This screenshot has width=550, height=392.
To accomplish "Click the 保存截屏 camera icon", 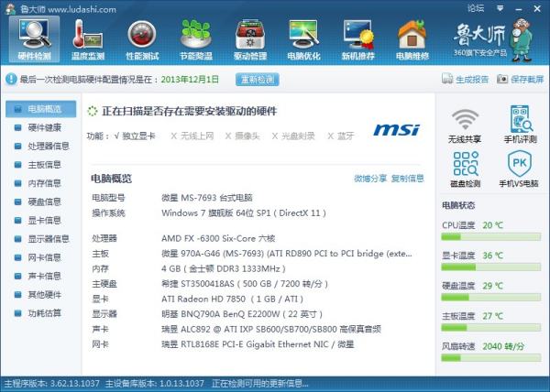I will click(x=502, y=79).
